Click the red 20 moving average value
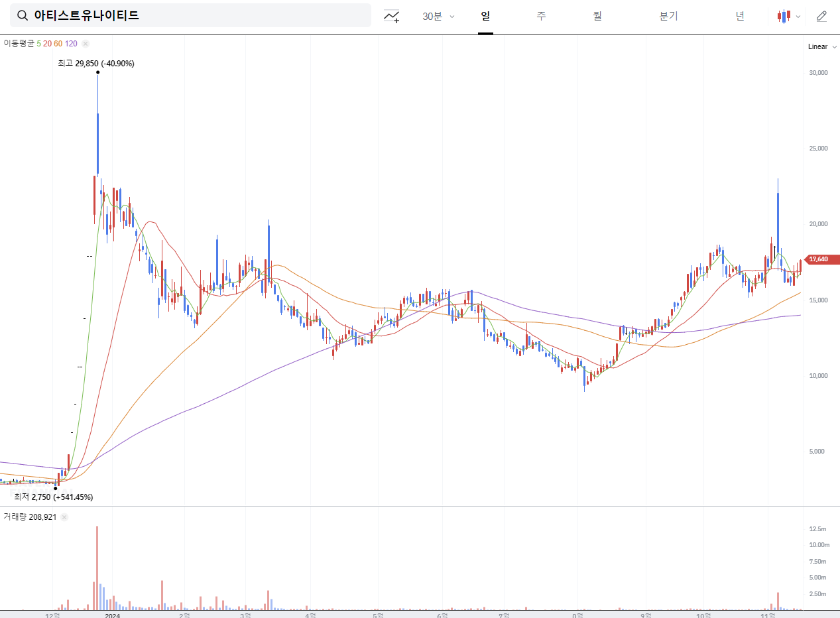Image resolution: width=840 pixels, height=618 pixels. click(47, 44)
